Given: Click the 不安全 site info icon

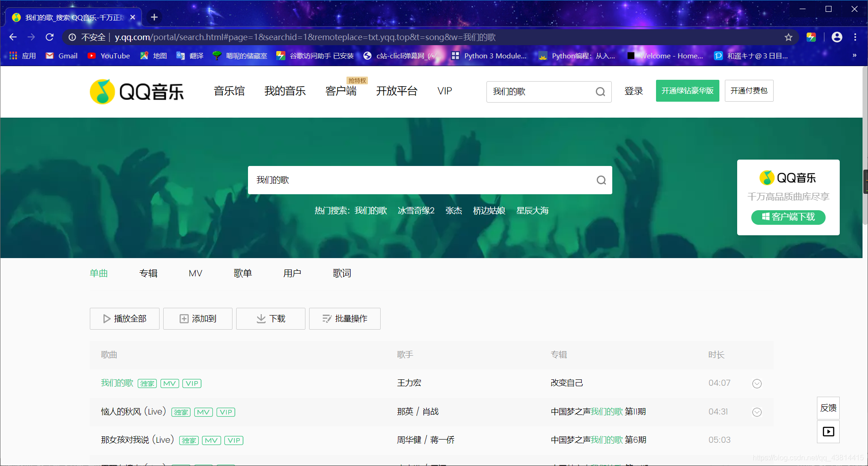Looking at the screenshot, I should (x=72, y=37).
